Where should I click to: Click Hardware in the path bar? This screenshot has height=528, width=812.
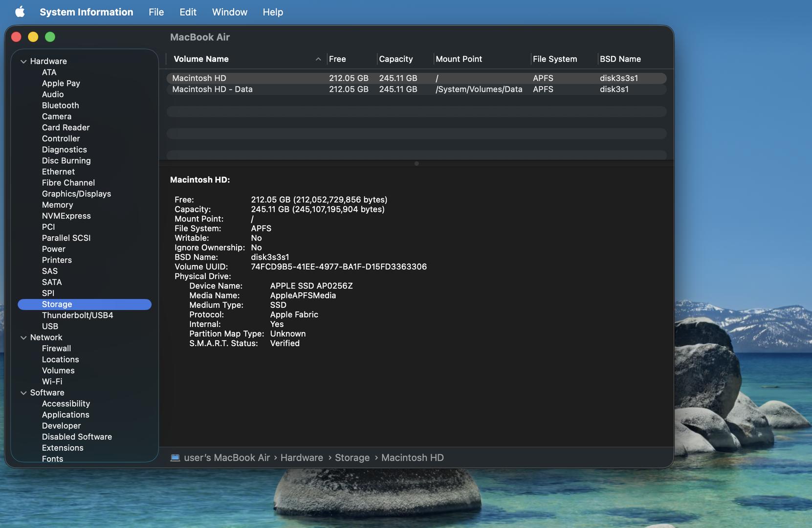click(302, 458)
